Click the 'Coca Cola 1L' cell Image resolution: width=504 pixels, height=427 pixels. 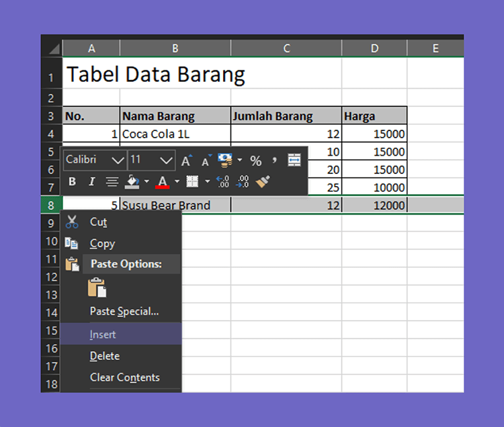175,134
